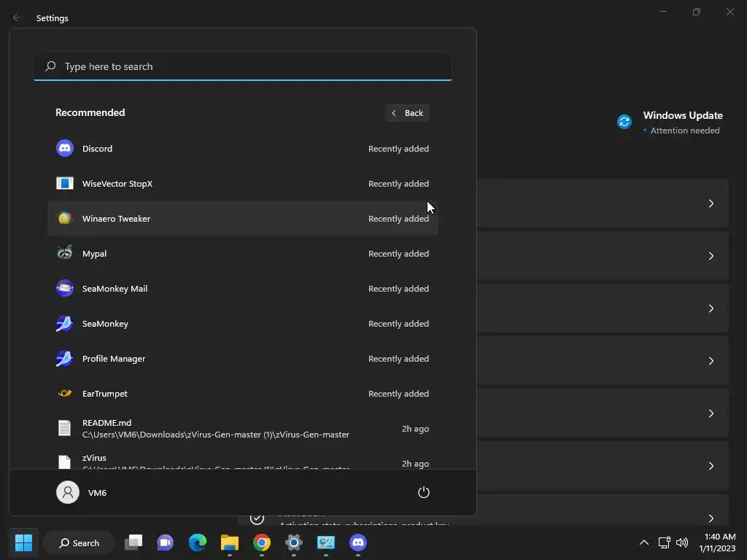Open SeaMonkey Mail icon
Screen dimensions: 747x560
click(x=65, y=288)
